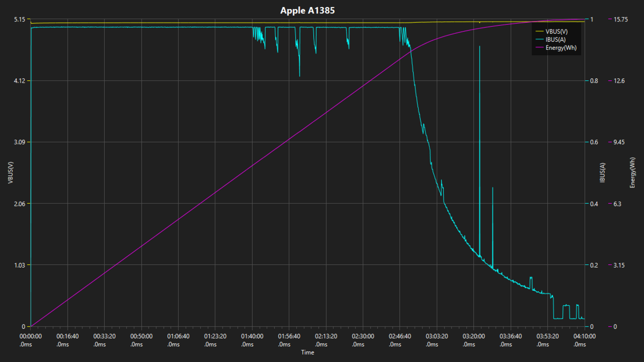Click the 15.75 energy axis label
The image size is (644, 362).
point(620,19)
